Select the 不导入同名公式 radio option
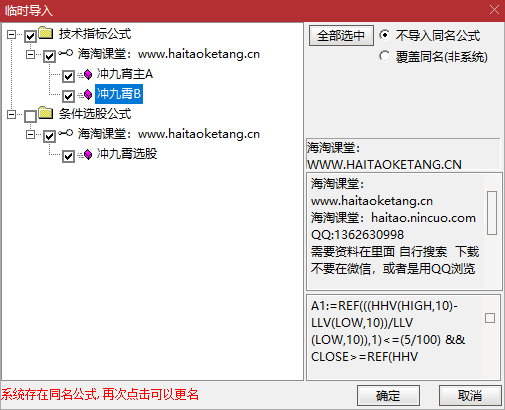The height and width of the screenshot is (410, 505). 385,35
